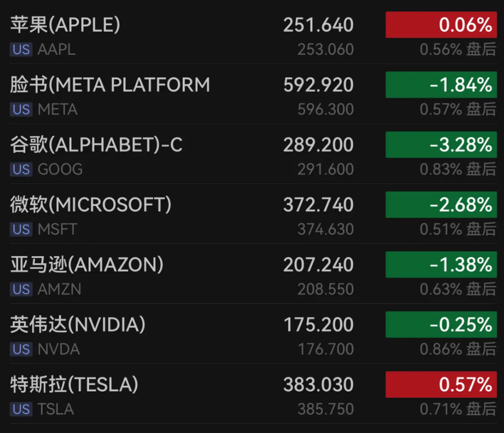Viewport: 504px width, 433px height.
Task: Open the 脸书(META PLATFORM) stock details
Action: [110, 85]
